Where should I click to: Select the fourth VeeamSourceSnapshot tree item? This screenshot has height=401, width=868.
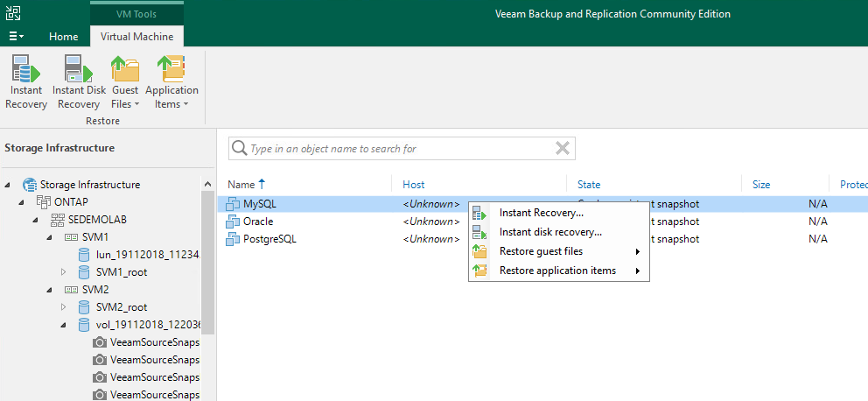pos(155,394)
